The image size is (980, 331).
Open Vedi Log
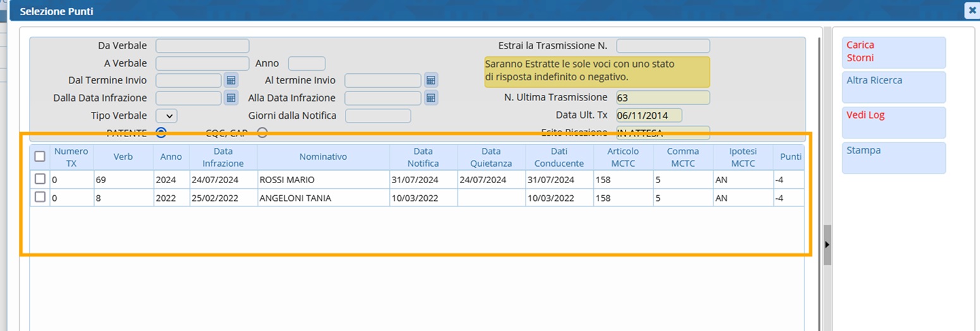tap(893, 122)
